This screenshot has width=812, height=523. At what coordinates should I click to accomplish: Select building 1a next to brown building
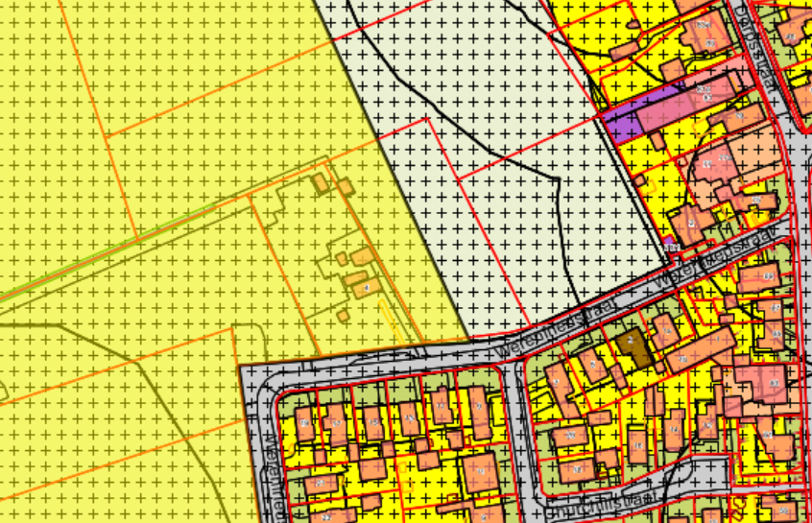(x=666, y=331)
